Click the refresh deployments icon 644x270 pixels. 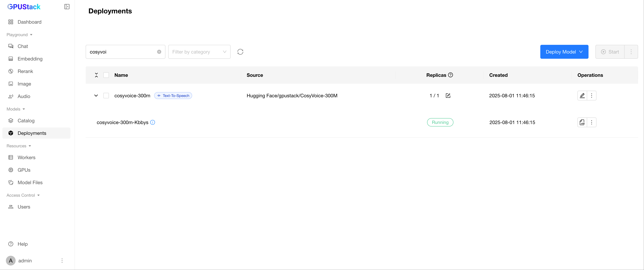point(240,52)
